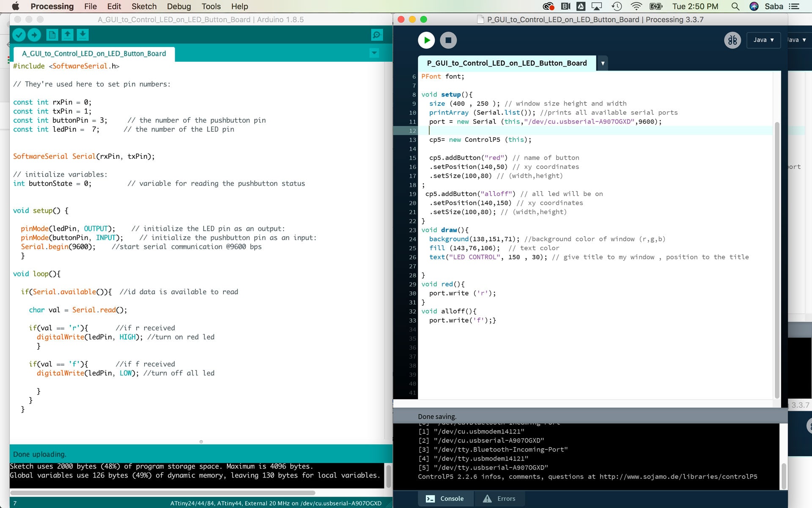
Task: Open the Tools menu
Action: pyautogui.click(x=211, y=6)
